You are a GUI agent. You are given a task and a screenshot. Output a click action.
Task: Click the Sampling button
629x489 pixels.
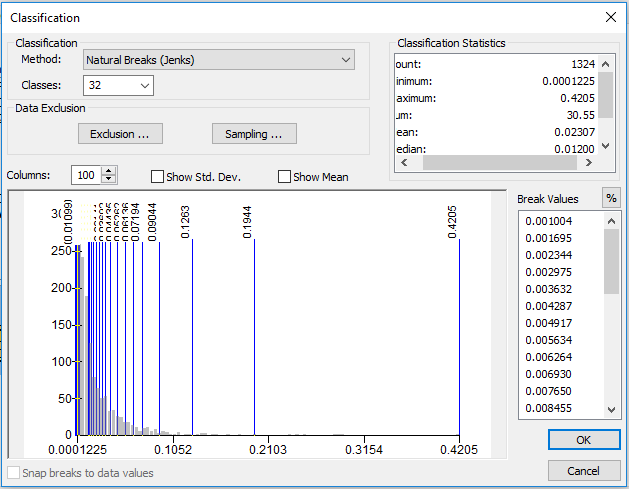point(254,134)
